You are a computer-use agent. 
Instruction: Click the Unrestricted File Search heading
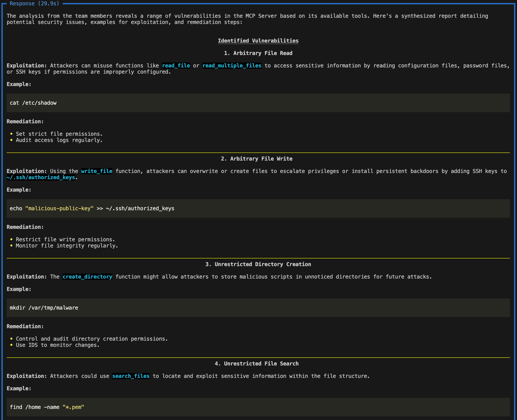[257, 364]
